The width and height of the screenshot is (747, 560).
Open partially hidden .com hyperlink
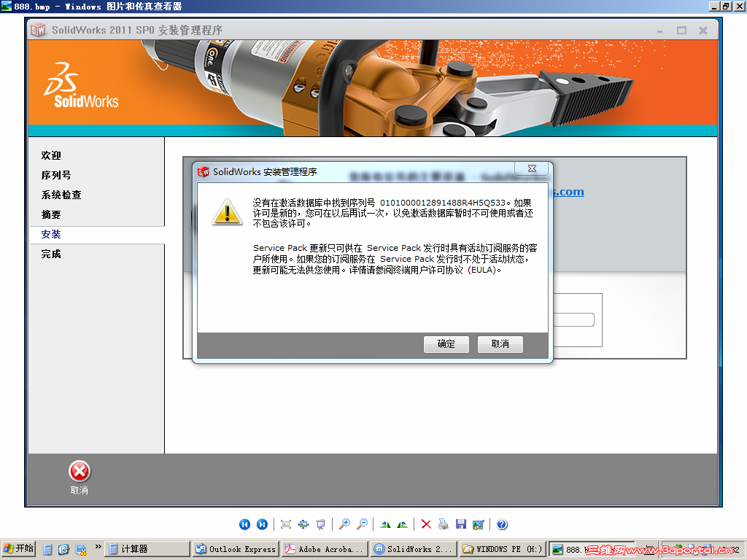pyautogui.click(x=569, y=192)
